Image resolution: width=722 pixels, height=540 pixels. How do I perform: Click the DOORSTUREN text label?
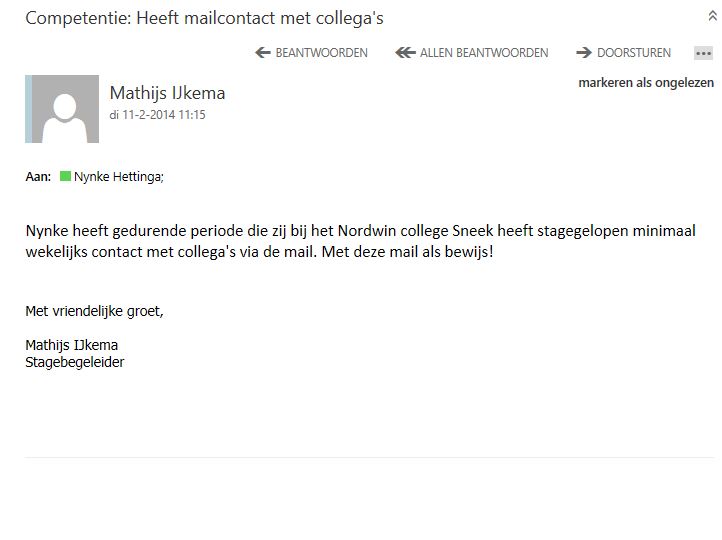pyautogui.click(x=634, y=53)
